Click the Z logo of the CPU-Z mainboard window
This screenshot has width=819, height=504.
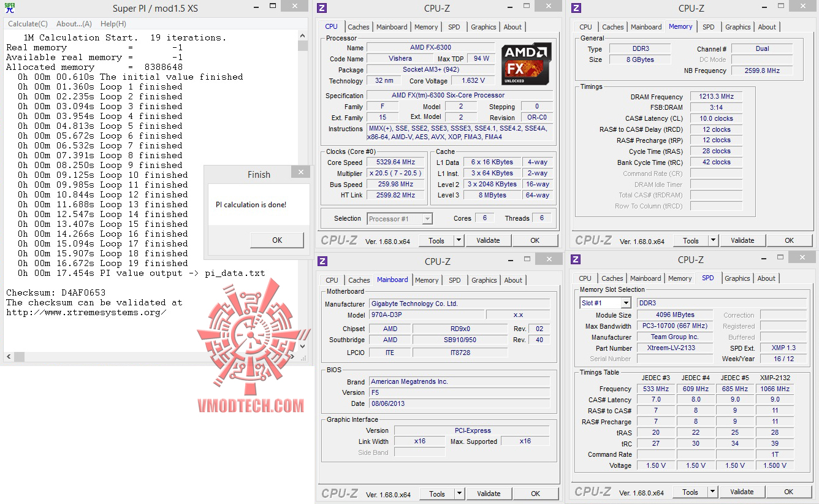tap(322, 261)
